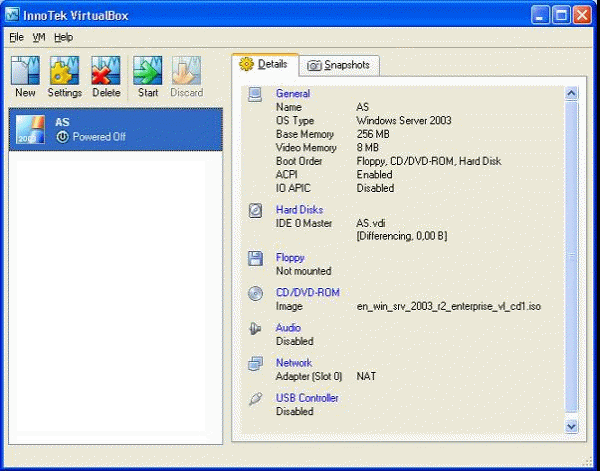Click the details pane vertical scrollbar thumb
This screenshot has width=600, height=471.
coord(571,256)
